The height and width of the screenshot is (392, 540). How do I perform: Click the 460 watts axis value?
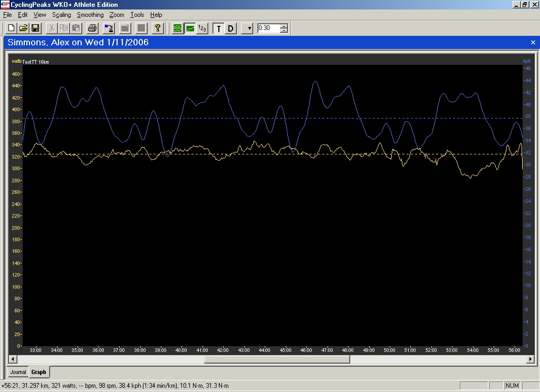(16, 74)
